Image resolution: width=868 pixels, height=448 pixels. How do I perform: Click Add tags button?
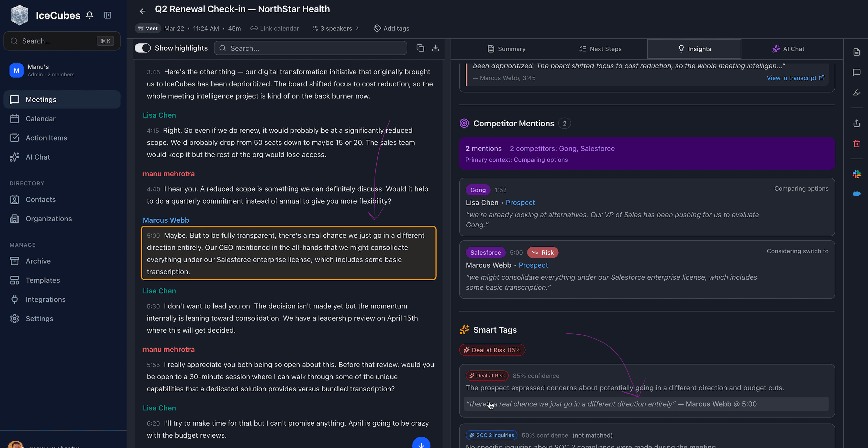coord(392,28)
